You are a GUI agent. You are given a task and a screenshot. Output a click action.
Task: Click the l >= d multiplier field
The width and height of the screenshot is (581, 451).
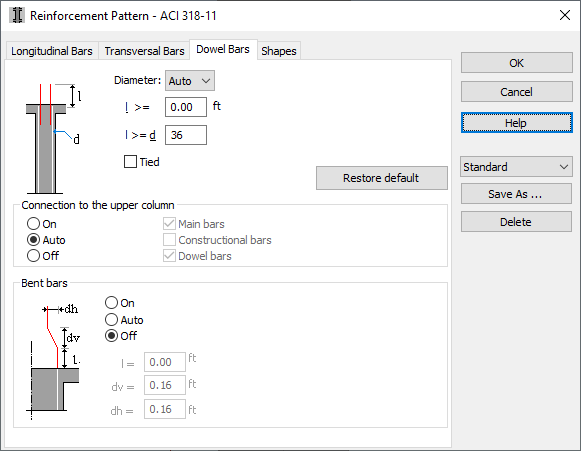click(x=186, y=135)
